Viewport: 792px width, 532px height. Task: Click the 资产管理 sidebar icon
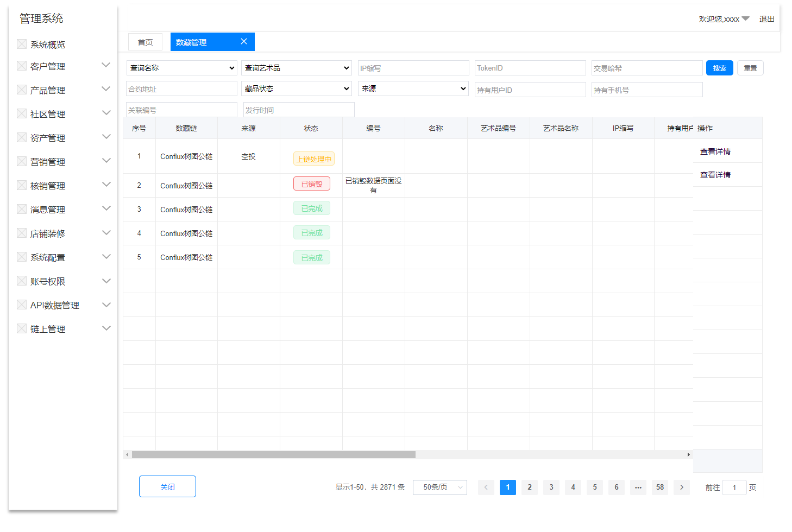pyautogui.click(x=22, y=137)
